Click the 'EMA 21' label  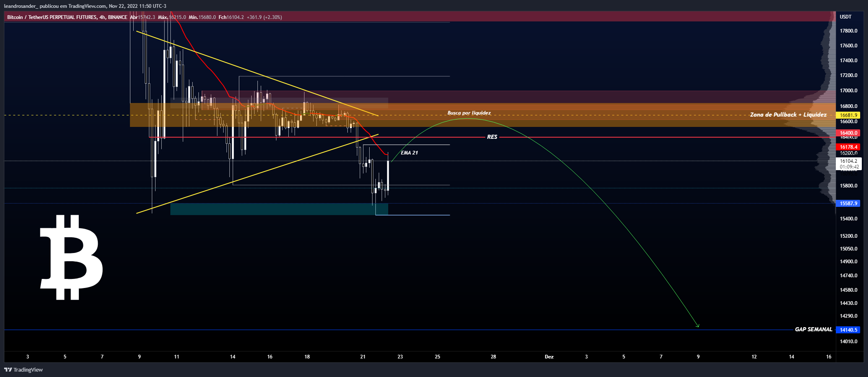(x=409, y=153)
